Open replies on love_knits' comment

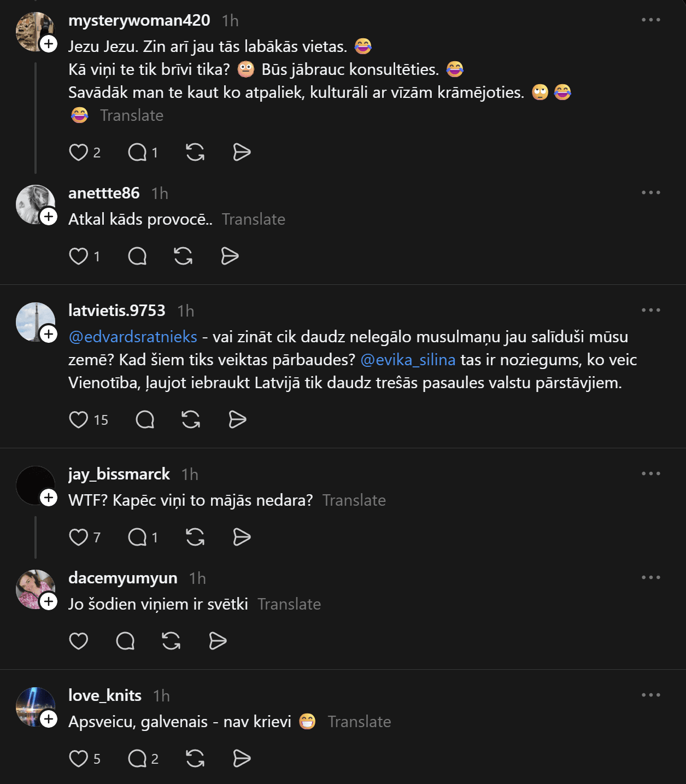(x=137, y=759)
